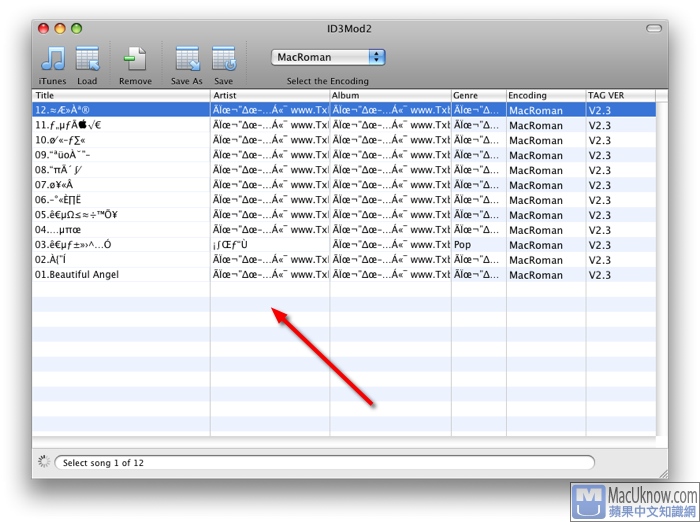The image size is (700, 522).
Task: Click the V2.3 cell of row 01.Beautiful Angel
Action: (x=621, y=275)
